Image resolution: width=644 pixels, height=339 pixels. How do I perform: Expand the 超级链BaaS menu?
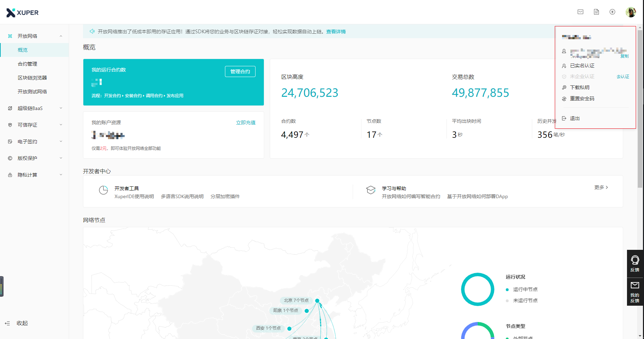point(35,108)
